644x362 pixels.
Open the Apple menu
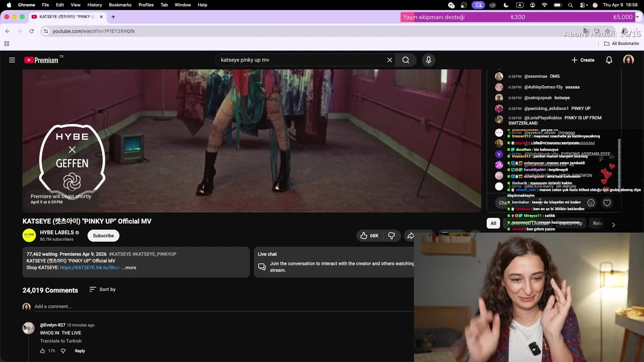(9, 5)
